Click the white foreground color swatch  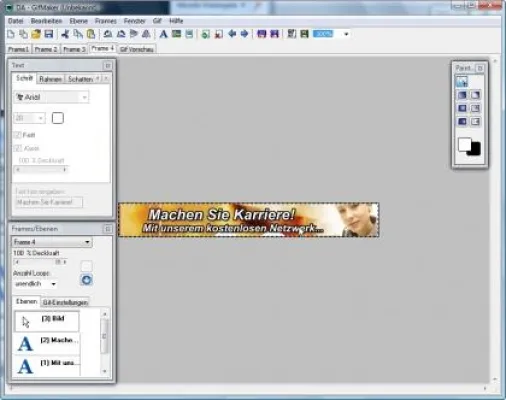465,144
